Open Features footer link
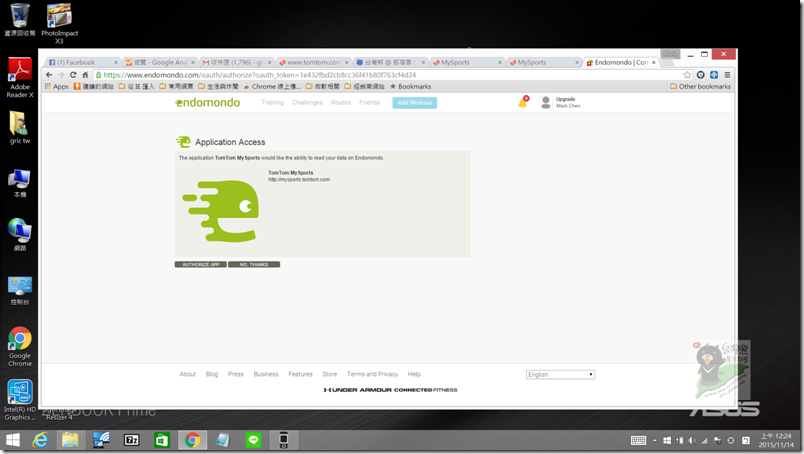This screenshot has width=804, height=454. [300, 374]
